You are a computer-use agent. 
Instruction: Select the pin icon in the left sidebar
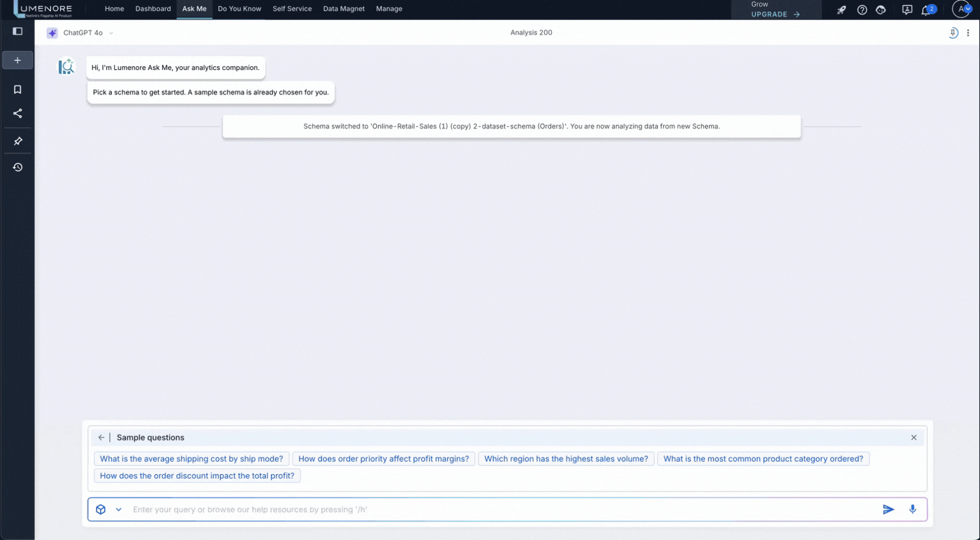(17, 141)
